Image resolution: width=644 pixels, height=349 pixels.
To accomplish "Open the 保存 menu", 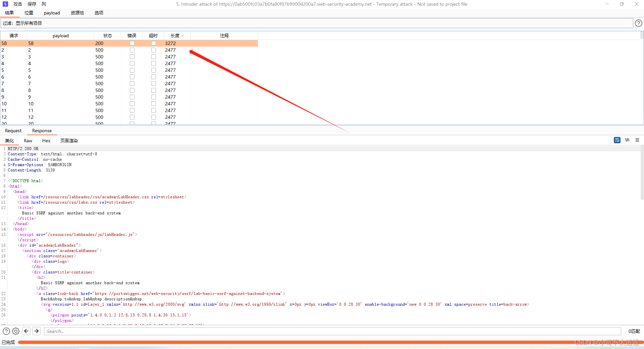I will tap(32, 4).
